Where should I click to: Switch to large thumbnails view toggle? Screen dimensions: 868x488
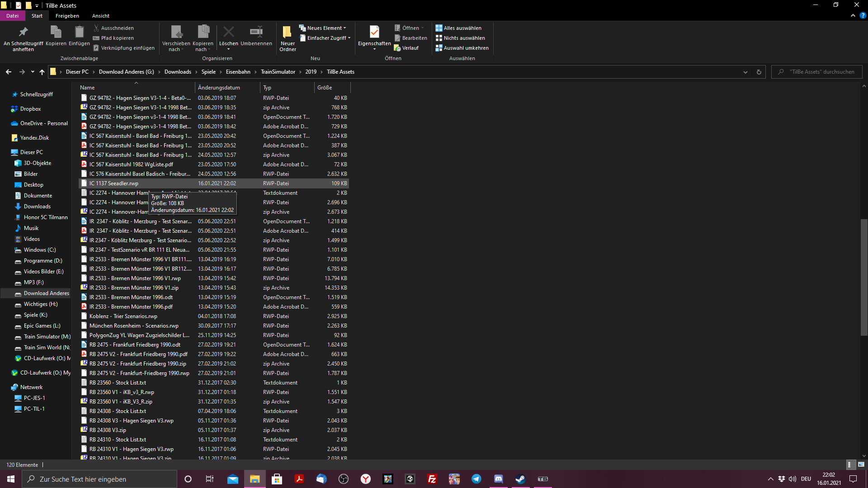[861, 465]
